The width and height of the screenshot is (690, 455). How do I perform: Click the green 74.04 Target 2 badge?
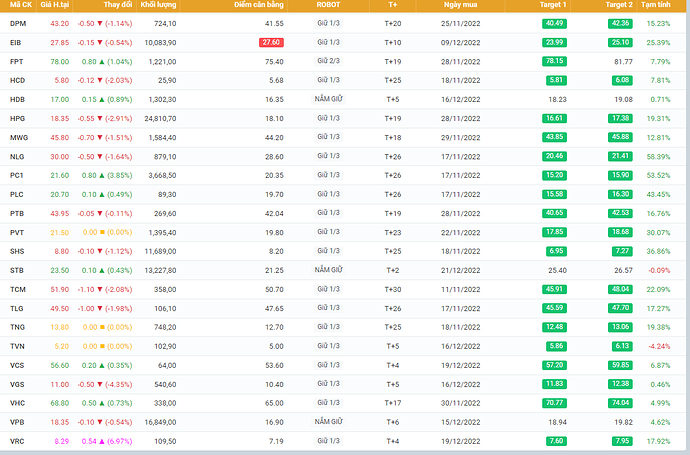click(620, 403)
